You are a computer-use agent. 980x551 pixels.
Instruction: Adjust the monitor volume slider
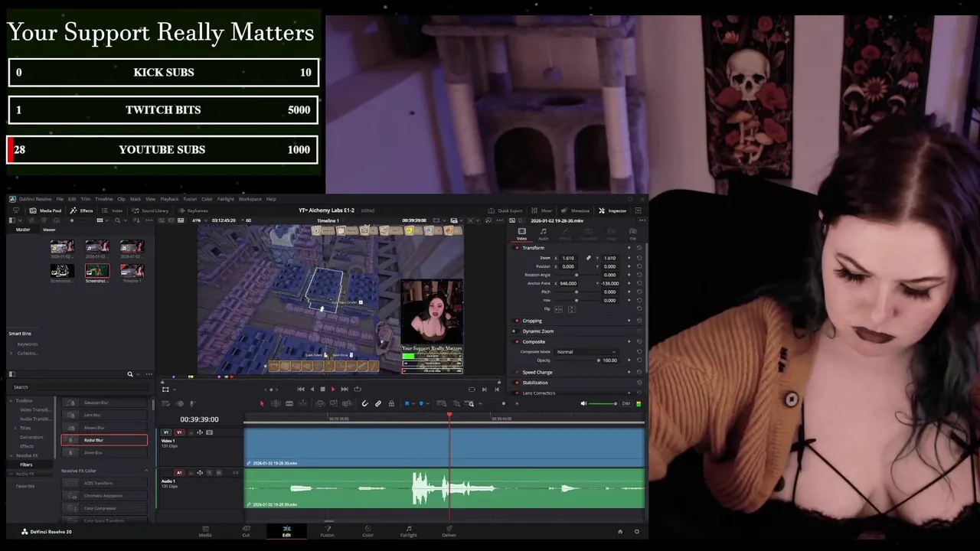coord(603,403)
